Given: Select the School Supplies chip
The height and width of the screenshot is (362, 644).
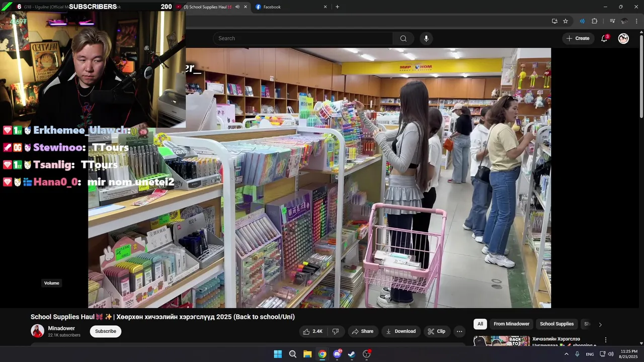Looking at the screenshot, I should pos(556,324).
